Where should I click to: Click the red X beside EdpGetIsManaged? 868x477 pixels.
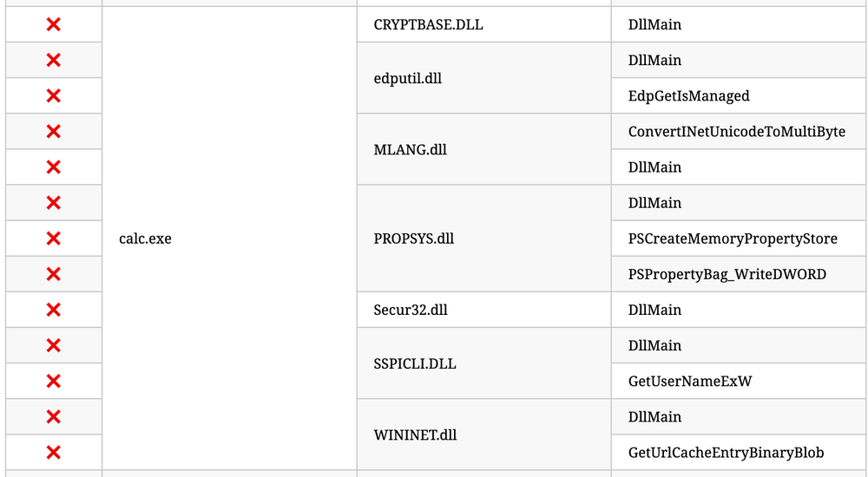click(x=53, y=95)
